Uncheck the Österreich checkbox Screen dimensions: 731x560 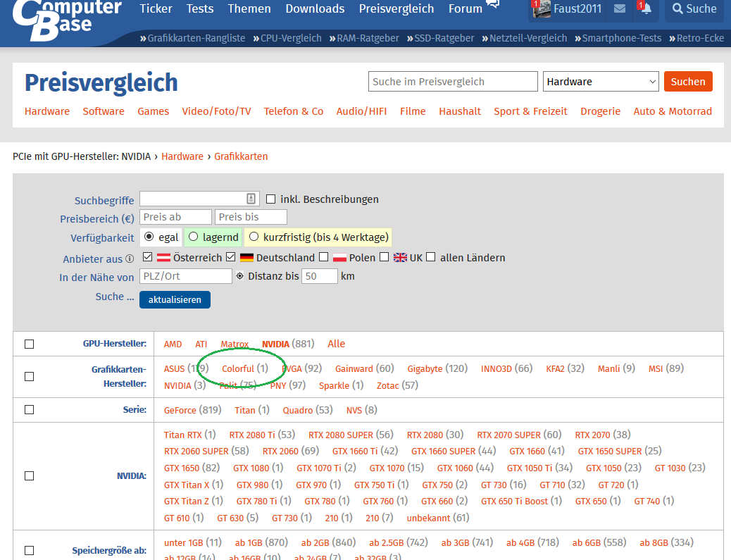(147, 257)
